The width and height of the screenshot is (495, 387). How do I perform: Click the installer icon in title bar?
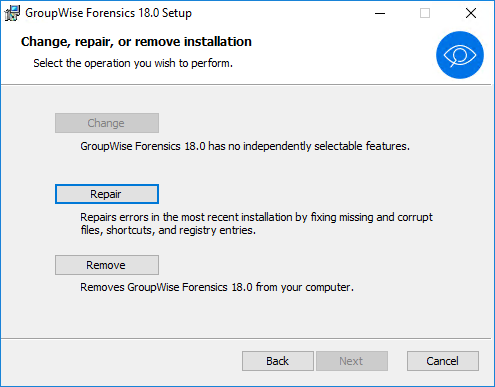[x=12, y=13]
